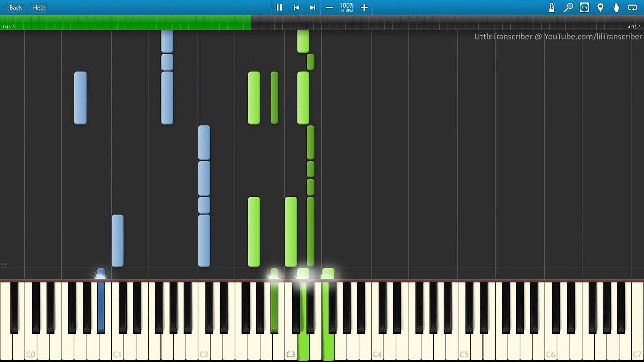Toggle the metronome icon
The height and width of the screenshot is (362, 644).
(x=552, y=8)
